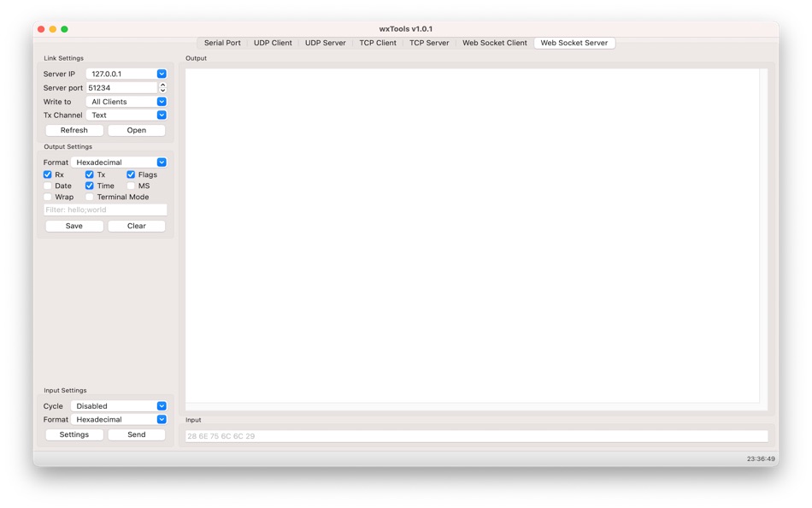This screenshot has width=812, height=508.
Task: Click the Refresh button
Action: [x=74, y=130]
